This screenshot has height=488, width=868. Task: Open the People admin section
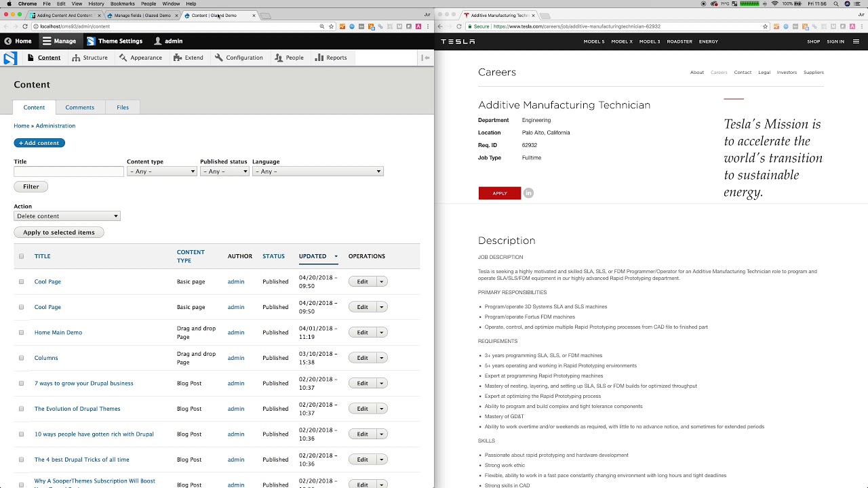[x=290, y=58]
